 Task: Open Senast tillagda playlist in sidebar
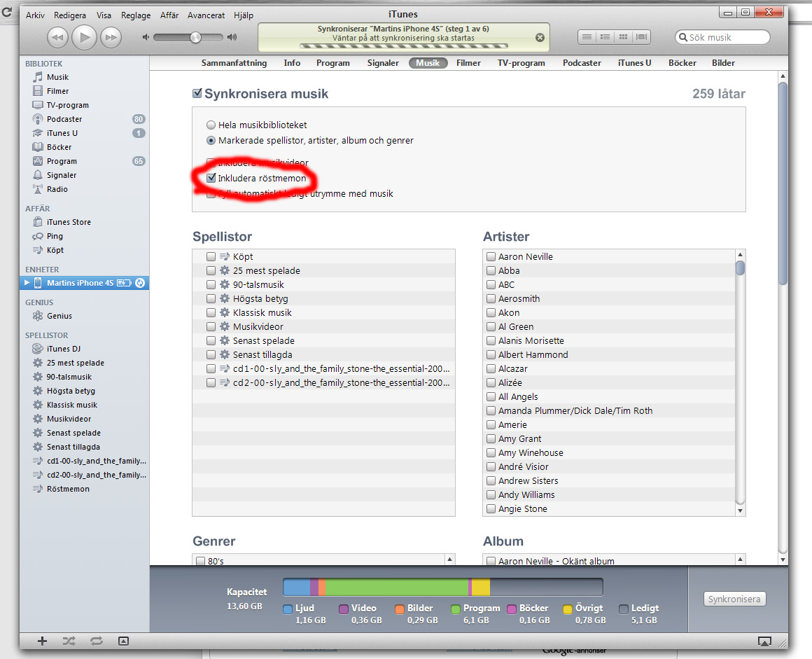pyautogui.click(x=73, y=447)
